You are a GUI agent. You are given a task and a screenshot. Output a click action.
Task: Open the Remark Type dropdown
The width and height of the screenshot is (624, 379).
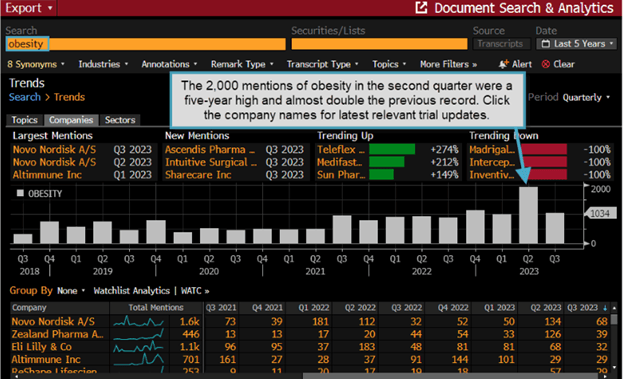pos(242,64)
